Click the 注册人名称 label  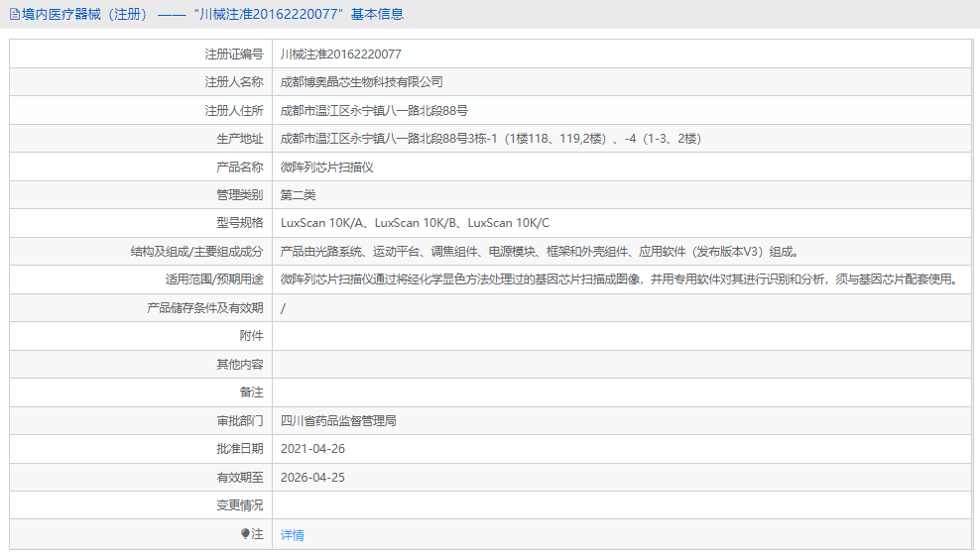pos(234,82)
